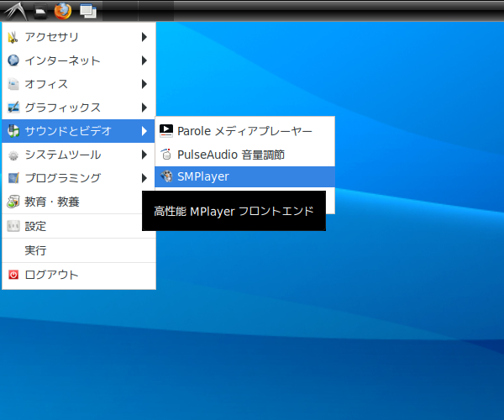504x420 pixels.
Task: Click the オフィス document icon
Action: [x=13, y=84]
